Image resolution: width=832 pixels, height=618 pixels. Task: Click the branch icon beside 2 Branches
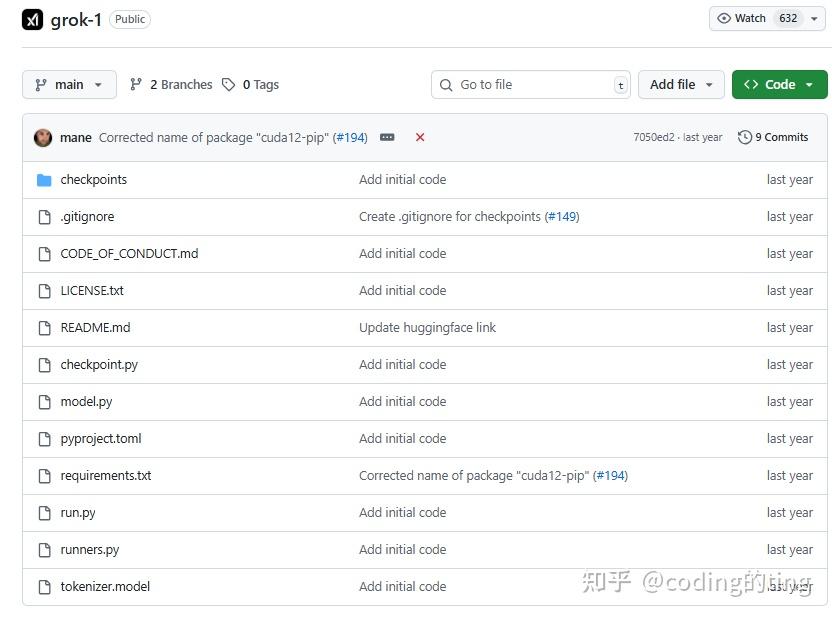(x=136, y=84)
